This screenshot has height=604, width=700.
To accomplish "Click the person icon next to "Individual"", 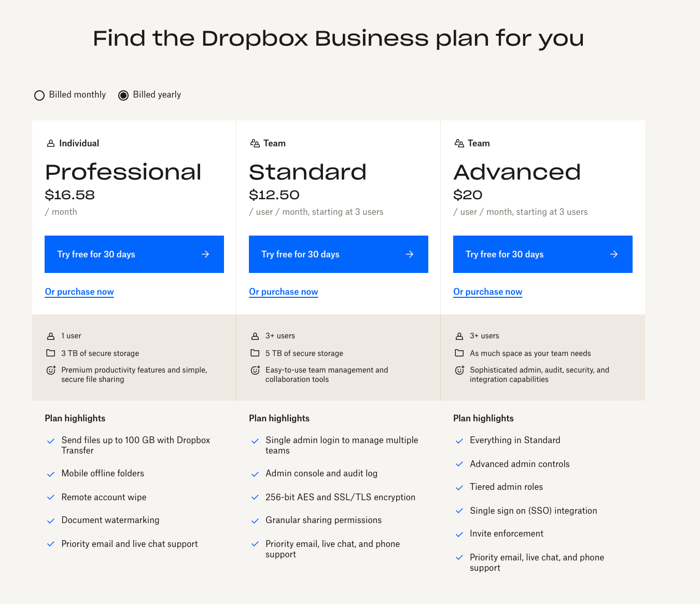I will pyautogui.click(x=51, y=143).
